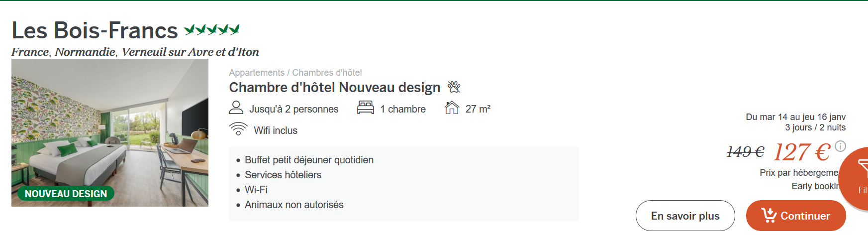This screenshot has height=242, width=868.
Task: Click the price info circle icon
Action: click(840, 146)
